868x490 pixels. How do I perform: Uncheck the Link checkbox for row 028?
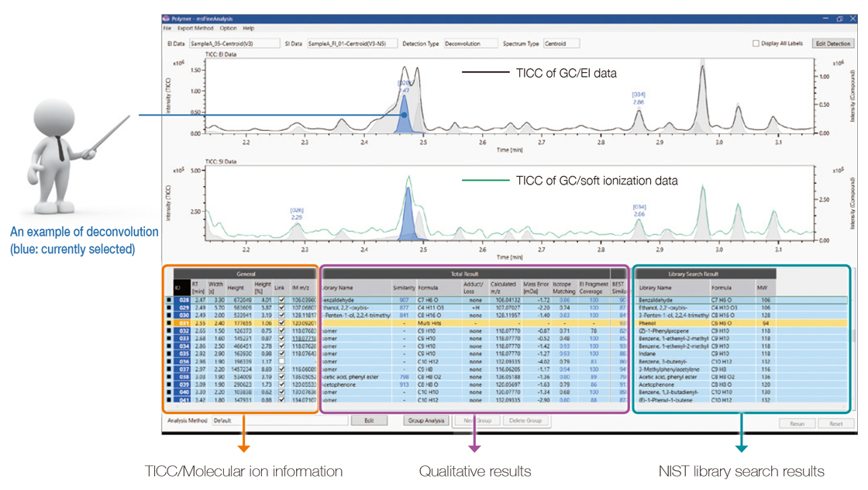pyautogui.click(x=281, y=301)
